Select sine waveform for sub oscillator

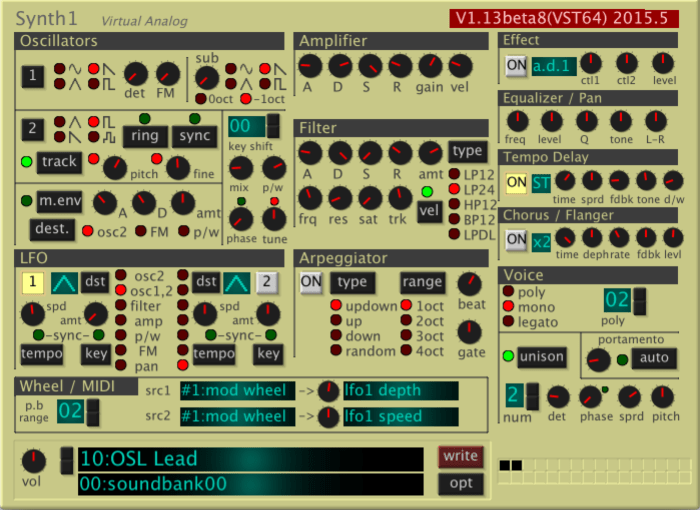point(231,68)
